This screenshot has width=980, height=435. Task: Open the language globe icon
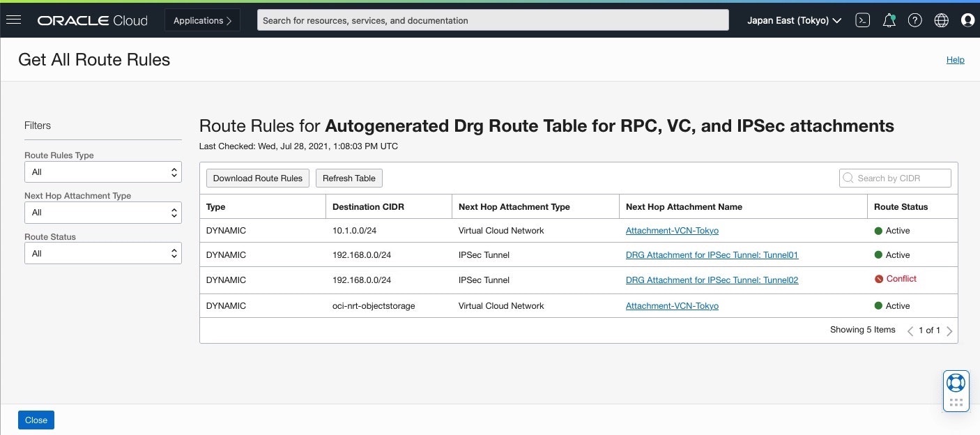942,20
